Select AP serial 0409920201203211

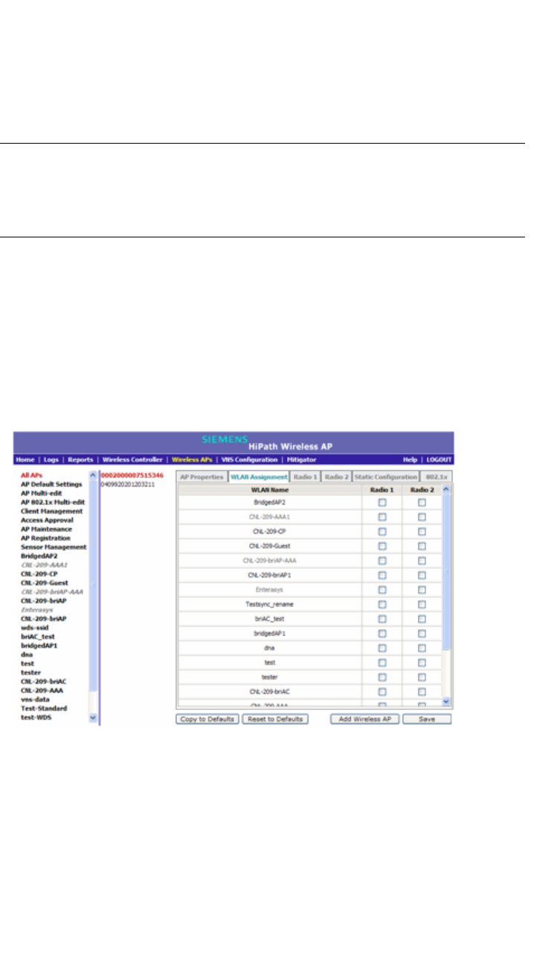pos(129,483)
